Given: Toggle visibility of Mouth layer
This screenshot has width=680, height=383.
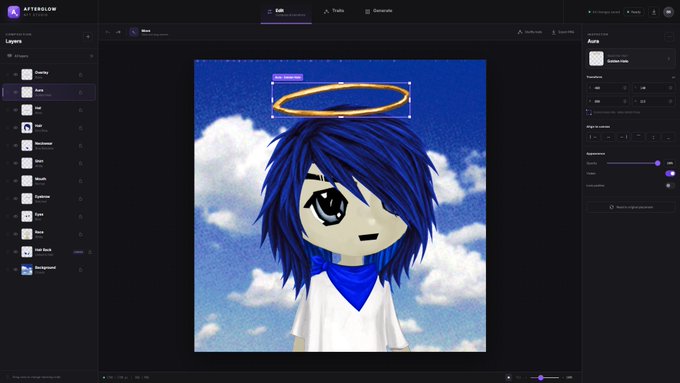Looking at the screenshot, I should coord(16,181).
